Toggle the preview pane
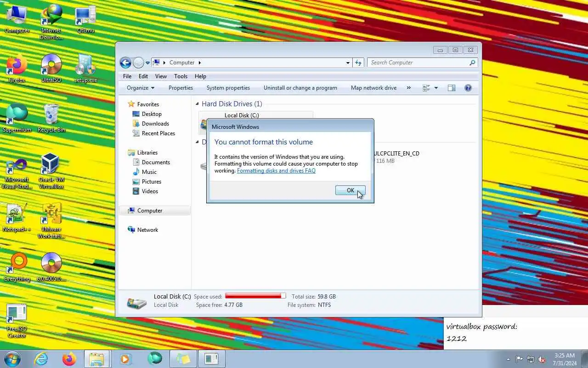The height and width of the screenshot is (368, 588). (x=452, y=88)
